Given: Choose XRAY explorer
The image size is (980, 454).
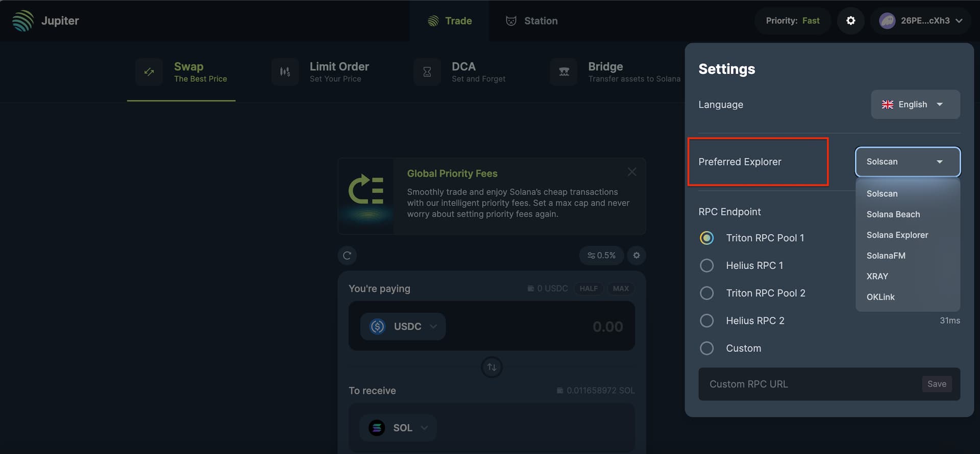Looking at the screenshot, I should [908, 276].
